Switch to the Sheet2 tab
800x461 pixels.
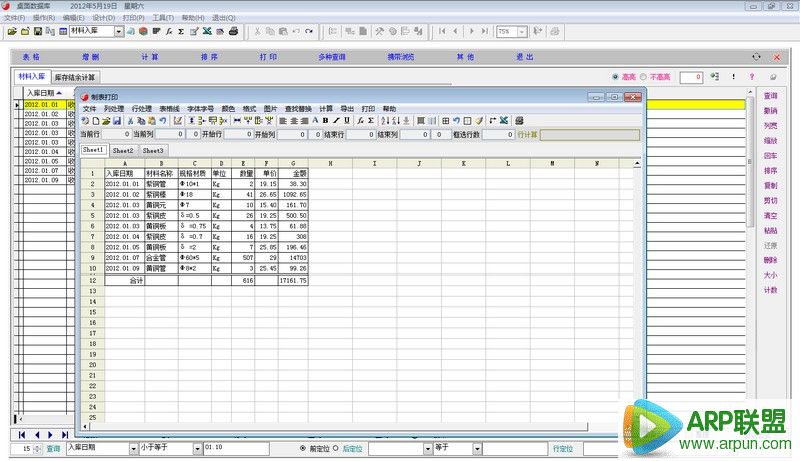[x=123, y=150]
